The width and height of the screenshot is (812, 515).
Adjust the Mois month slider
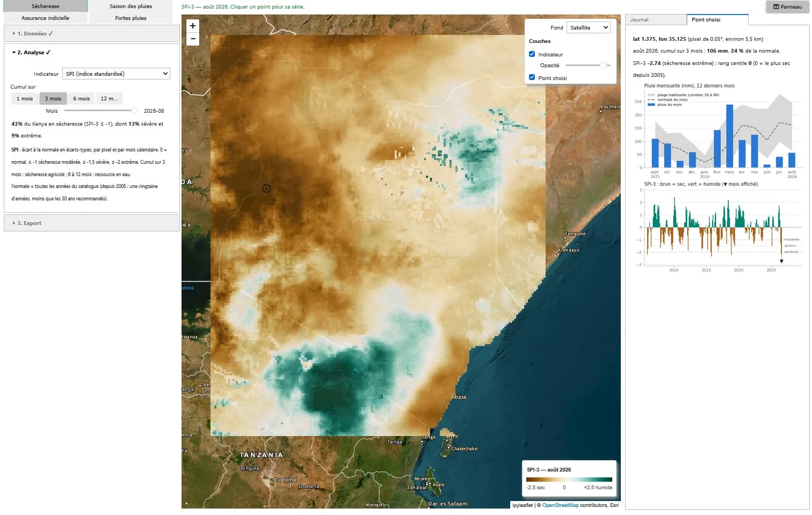100,111
